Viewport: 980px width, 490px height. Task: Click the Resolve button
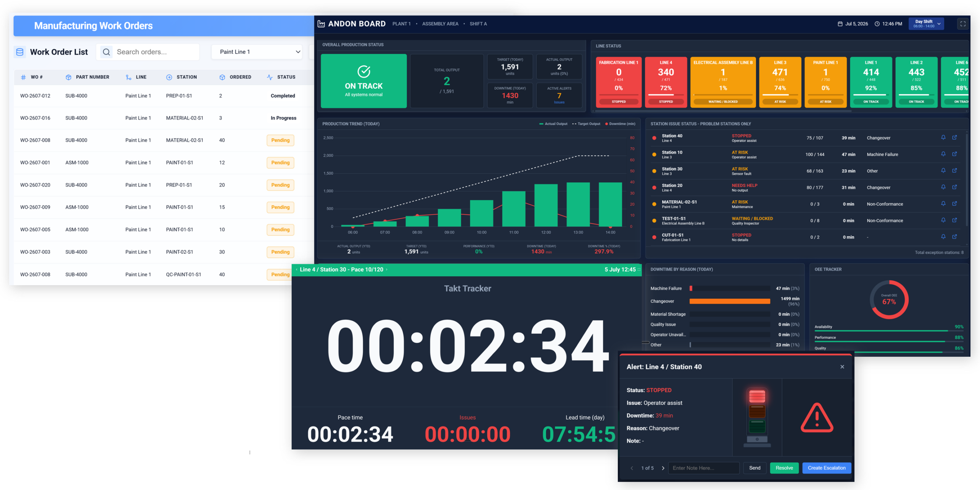pos(784,468)
